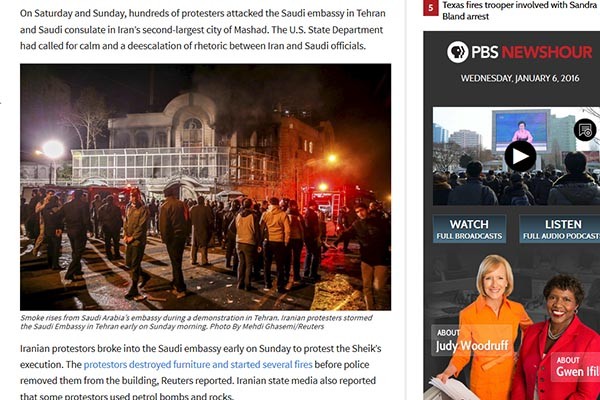Image resolution: width=600 pixels, height=400 pixels.
Task: Open the Saudi embassy protest photo
Action: (205, 187)
